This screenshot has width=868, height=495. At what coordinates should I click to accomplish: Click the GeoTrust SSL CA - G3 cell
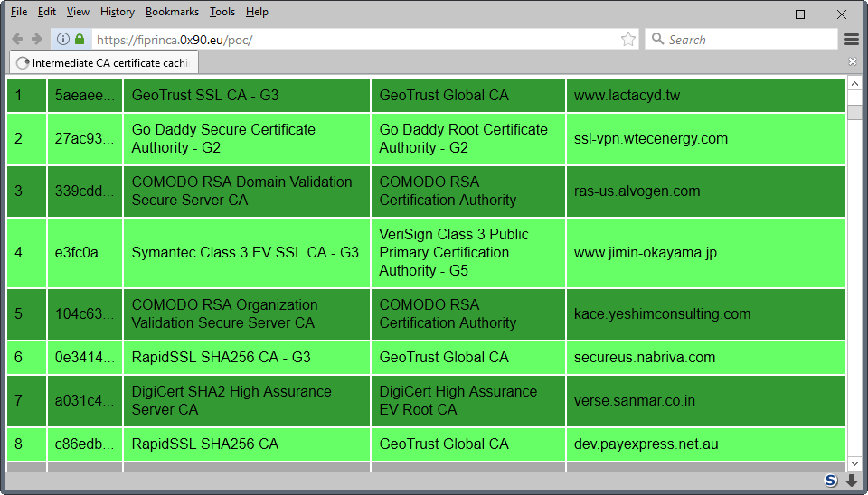coord(246,96)
